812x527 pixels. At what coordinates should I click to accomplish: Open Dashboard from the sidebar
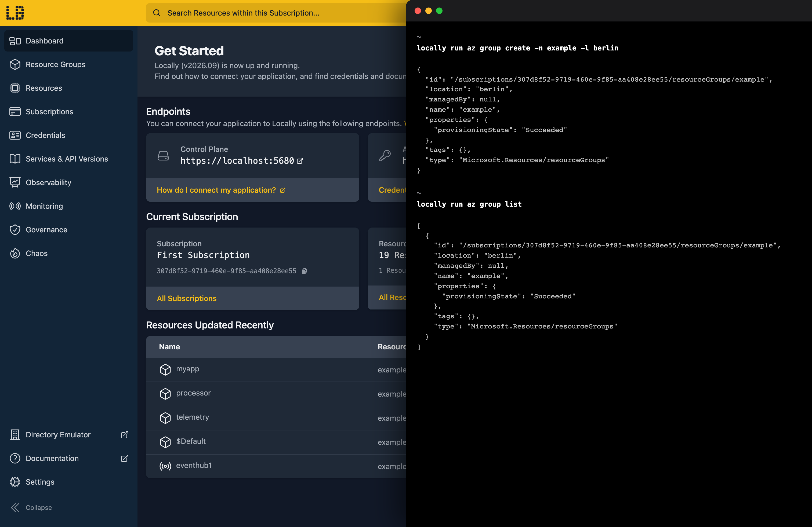click(68, 41)
